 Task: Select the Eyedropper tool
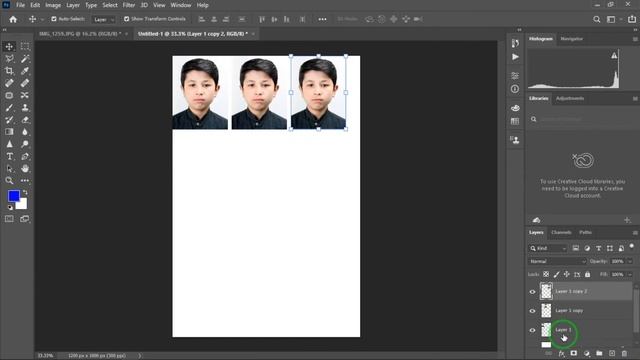(x=25, y=71)
